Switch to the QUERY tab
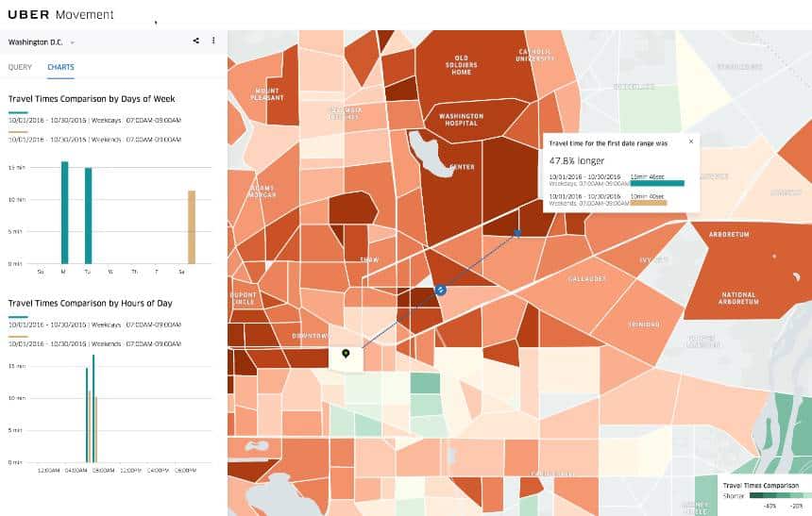 20,67
